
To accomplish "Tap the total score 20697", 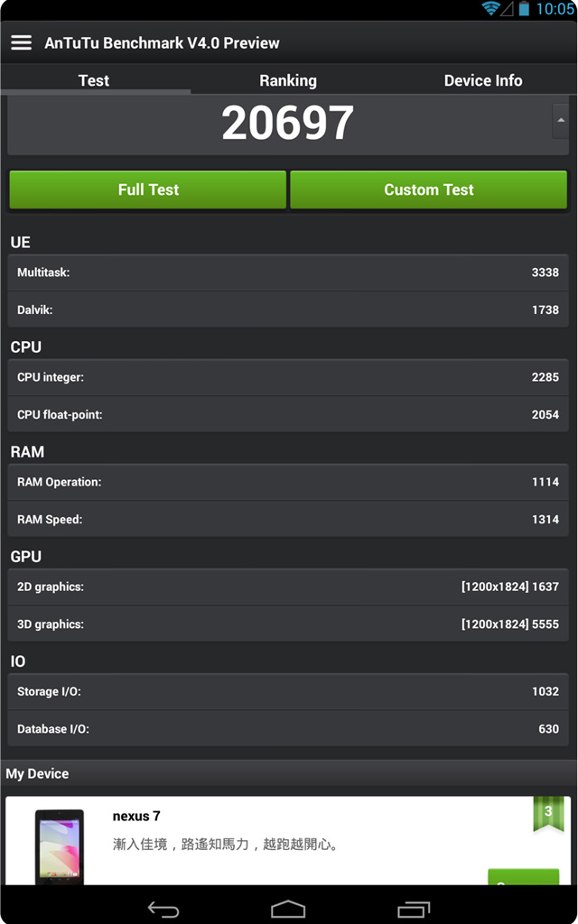I will [x=288, y=123].
